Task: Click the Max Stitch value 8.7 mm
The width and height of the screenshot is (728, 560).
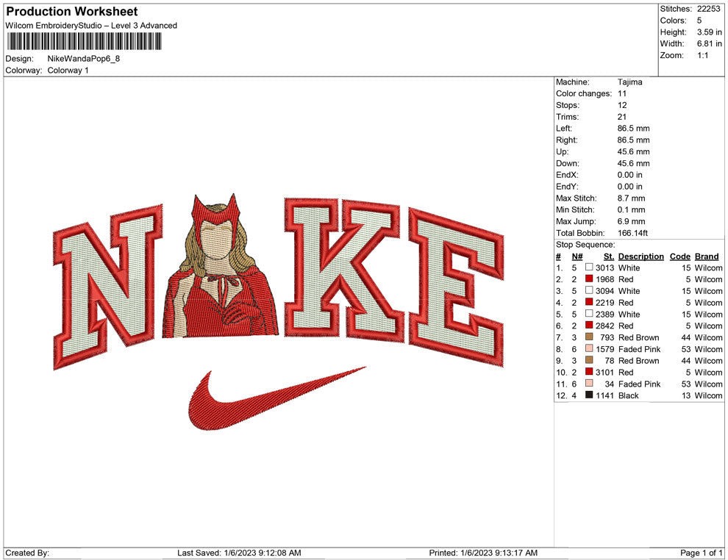Action: click(x=632, y=198)
